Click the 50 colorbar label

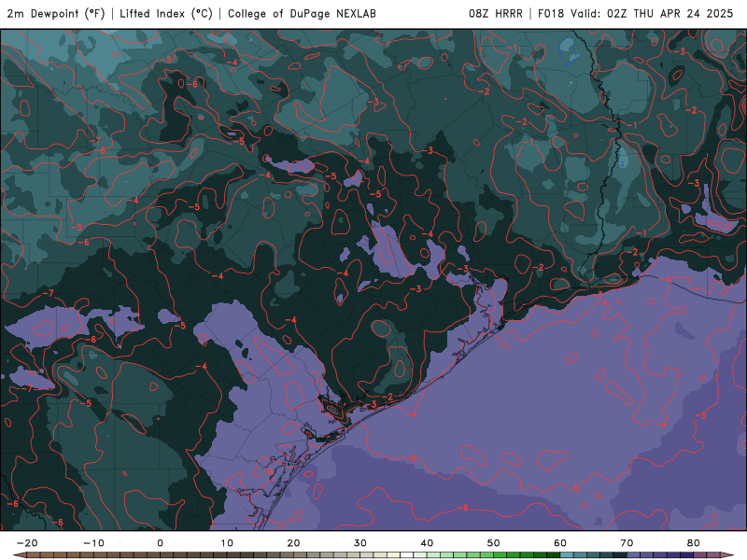(494, 543)
